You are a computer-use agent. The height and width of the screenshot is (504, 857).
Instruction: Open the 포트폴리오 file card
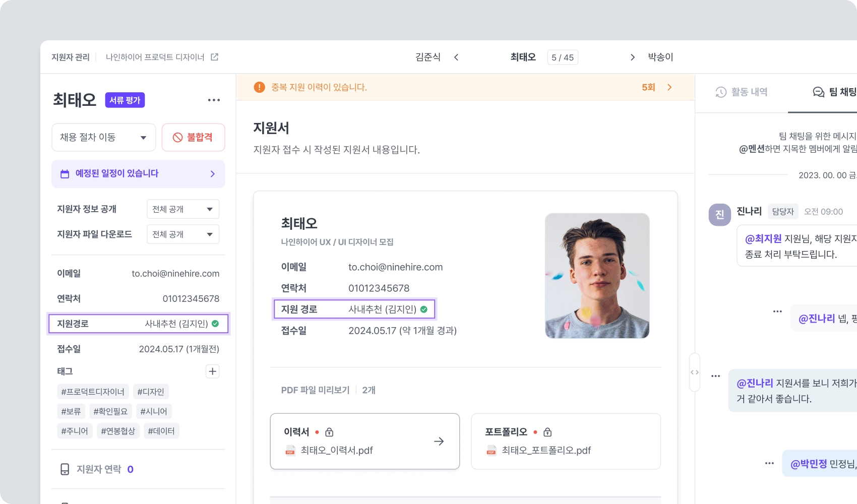tap(566, 442)
